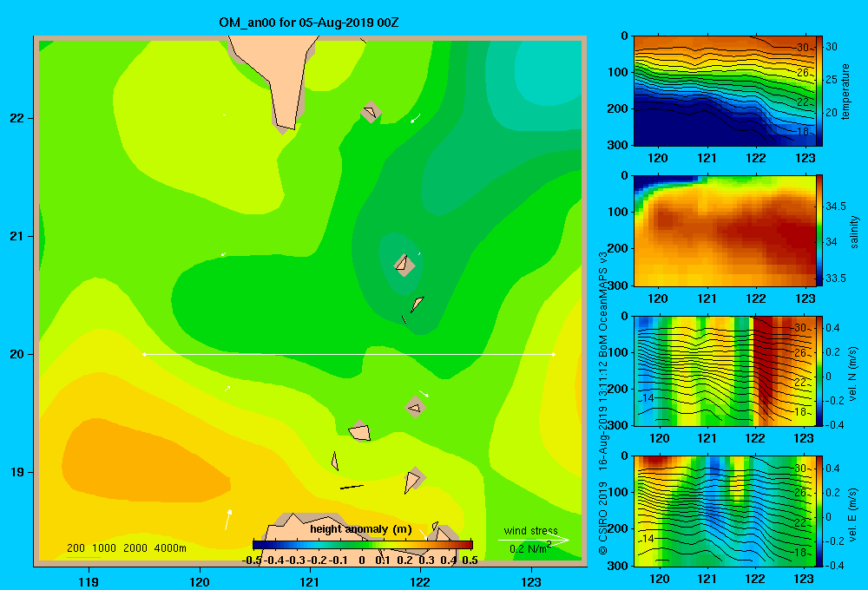Click the white wind arrow near 18.6N 120.25E
The height and width of the screenshot is (590, 868).
tap(227, 519)
